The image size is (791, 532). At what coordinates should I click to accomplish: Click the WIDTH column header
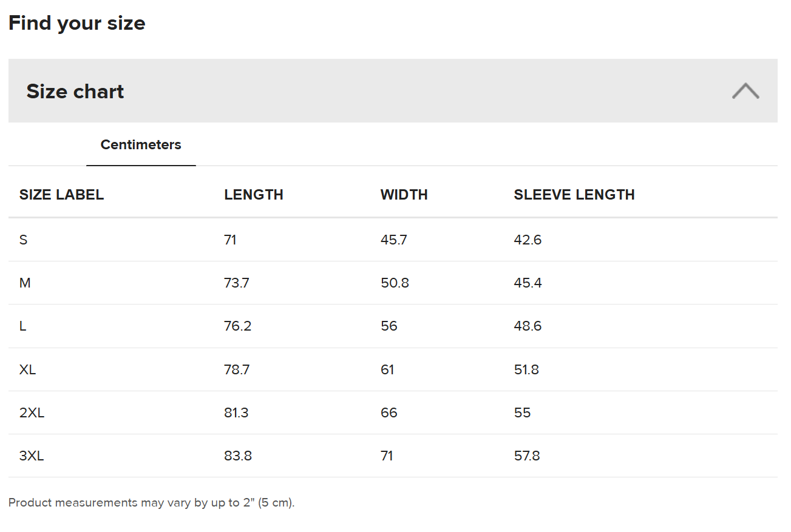404,195
